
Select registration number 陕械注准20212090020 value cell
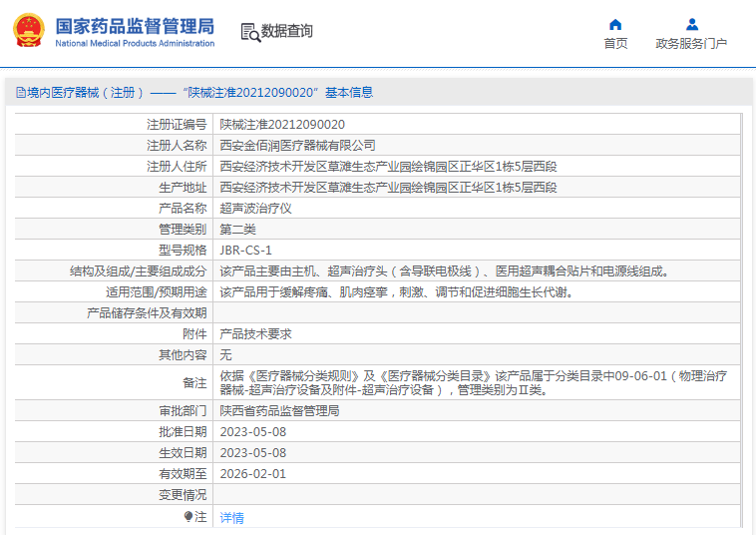pyautogui.click(x=282, y=125)
